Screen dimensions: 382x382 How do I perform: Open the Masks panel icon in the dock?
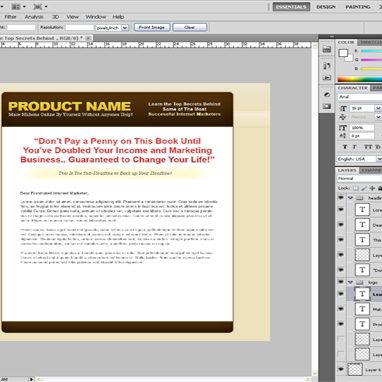[327, 107]
